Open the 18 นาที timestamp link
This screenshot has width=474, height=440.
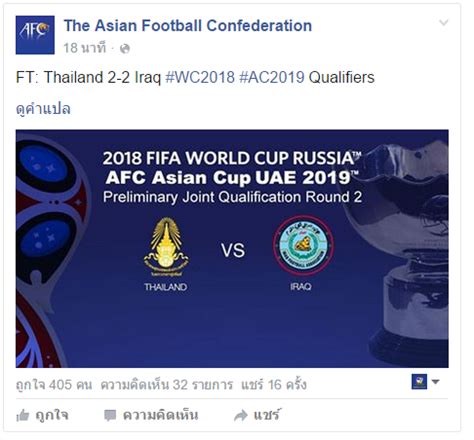85,48
